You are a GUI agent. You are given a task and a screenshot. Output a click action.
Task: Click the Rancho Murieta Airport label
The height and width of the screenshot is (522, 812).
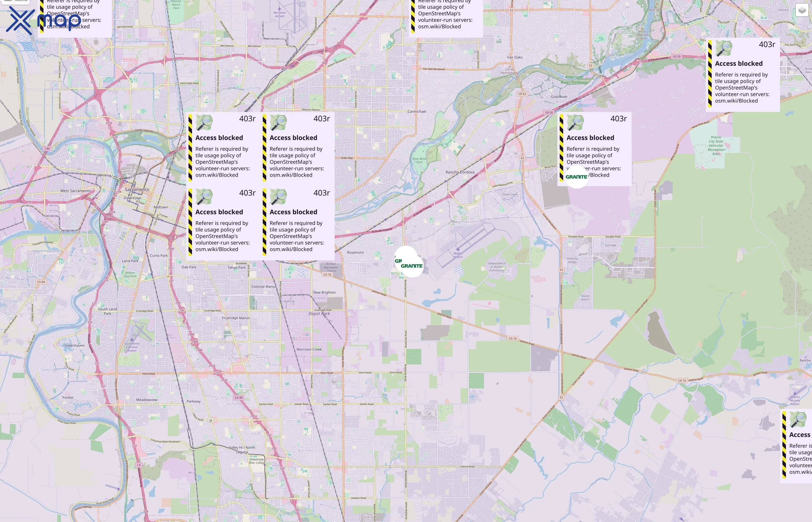[x=795, y=401]
